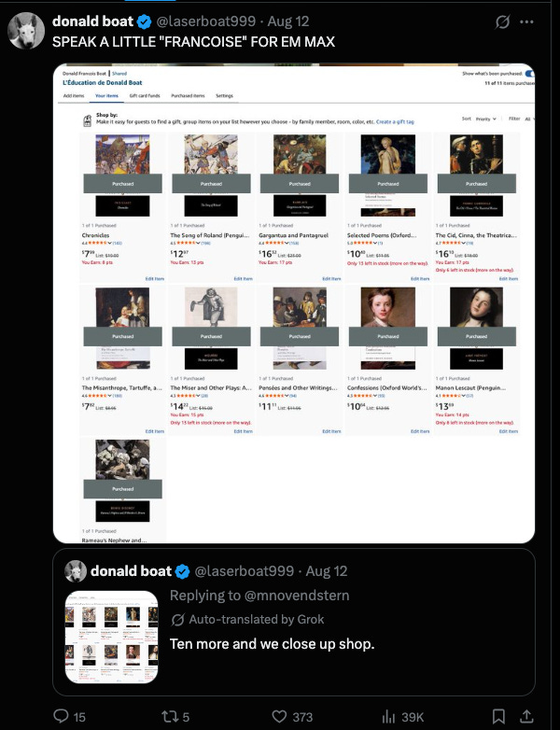Bookmark the tweet

click(x=498, y=716)
